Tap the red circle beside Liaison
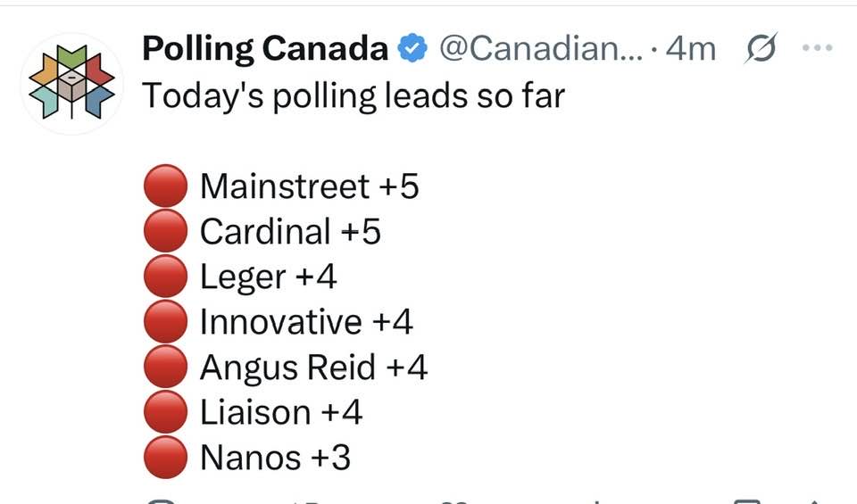857x504 pixels. point(165,413)
